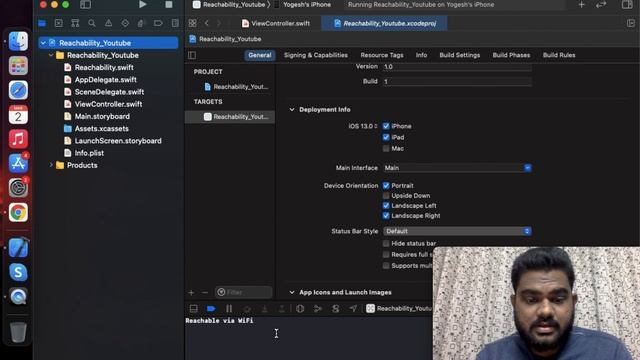This screenshot has height=360, width=640.
Task: Enable Requires full screen checkbox
Action: 386,254
